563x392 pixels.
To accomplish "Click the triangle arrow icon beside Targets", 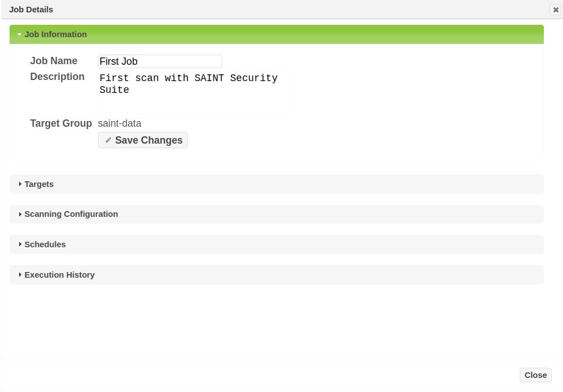I will point(20,184).
